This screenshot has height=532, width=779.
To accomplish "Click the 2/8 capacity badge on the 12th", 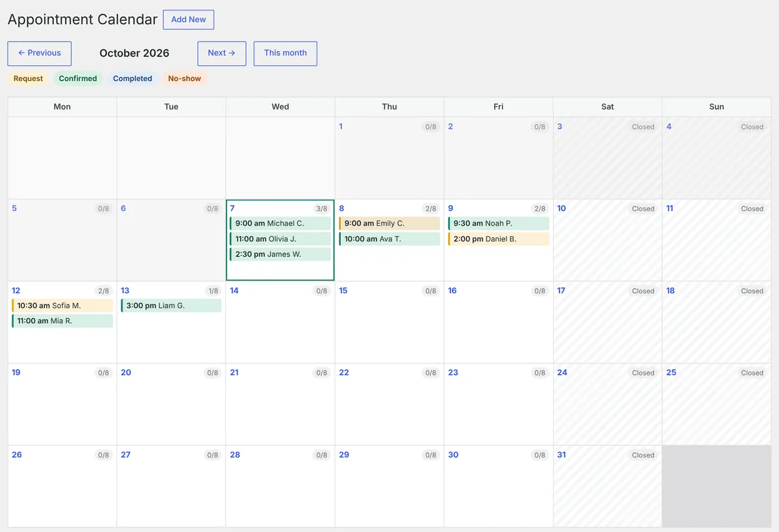I will pyautogui.click(x=103, y=291).
